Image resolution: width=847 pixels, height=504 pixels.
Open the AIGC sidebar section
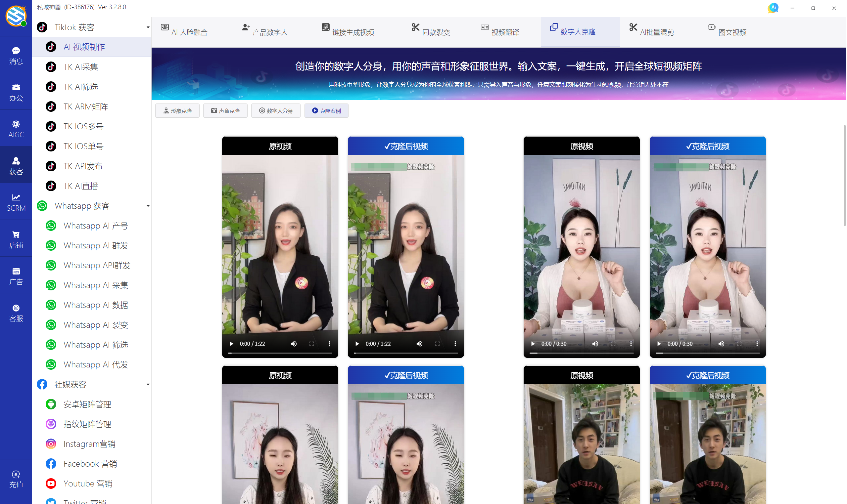coord(16,129)
